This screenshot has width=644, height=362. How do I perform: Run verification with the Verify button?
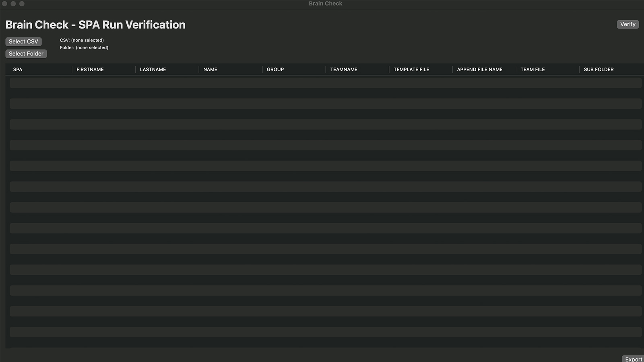pyautogui.click(x=627, y=24)
